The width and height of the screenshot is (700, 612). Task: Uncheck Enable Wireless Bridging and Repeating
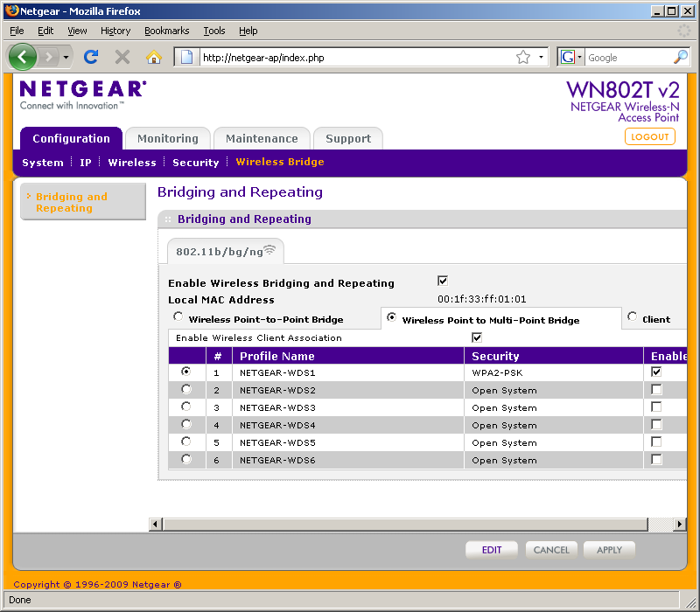pyautogui.click(x=443, y=281)
